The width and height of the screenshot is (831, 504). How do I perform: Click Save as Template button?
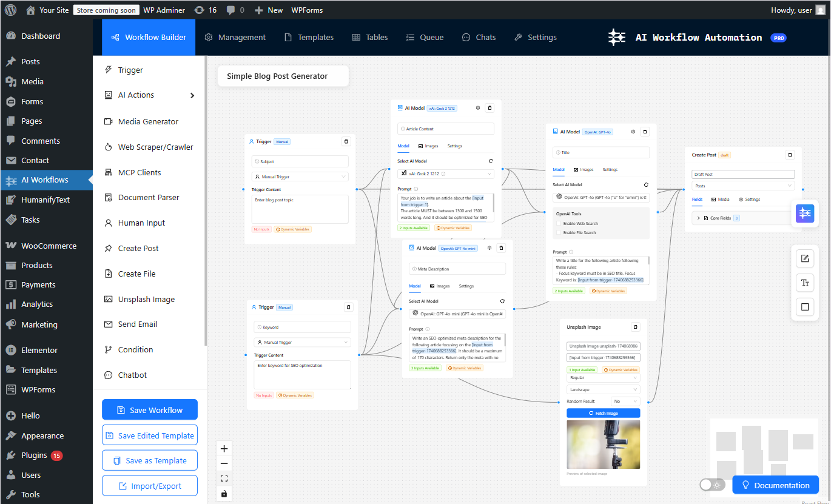point(150,460)
